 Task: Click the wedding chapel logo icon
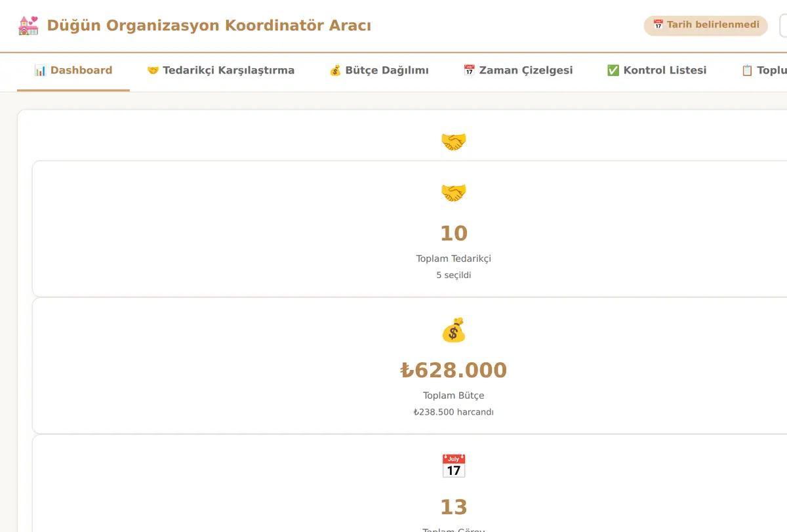pyautogui.click(x=28, y=26)
